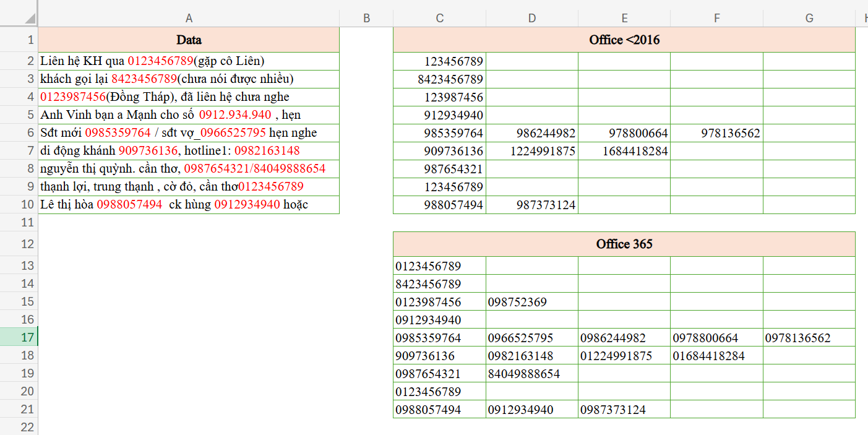Image resolution: width=868 pixels, height=435 pixels.
Task: Click cell 01224991875
Action: point(624,356)
